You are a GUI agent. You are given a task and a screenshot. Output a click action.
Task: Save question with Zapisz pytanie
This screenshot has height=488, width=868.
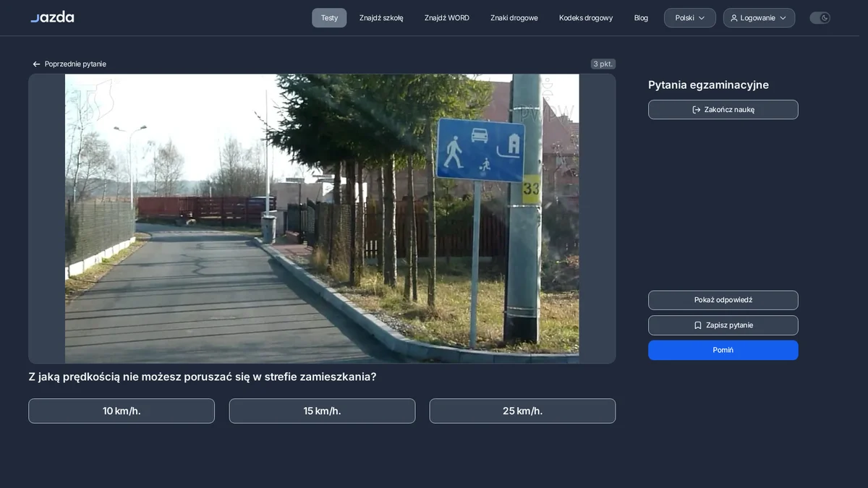[723, 325]
